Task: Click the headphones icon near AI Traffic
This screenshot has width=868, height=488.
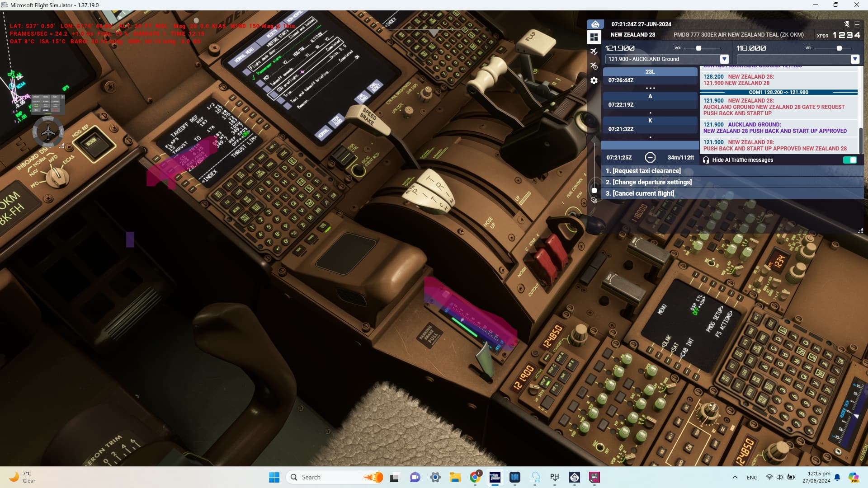Action: [x=706, y=160]
